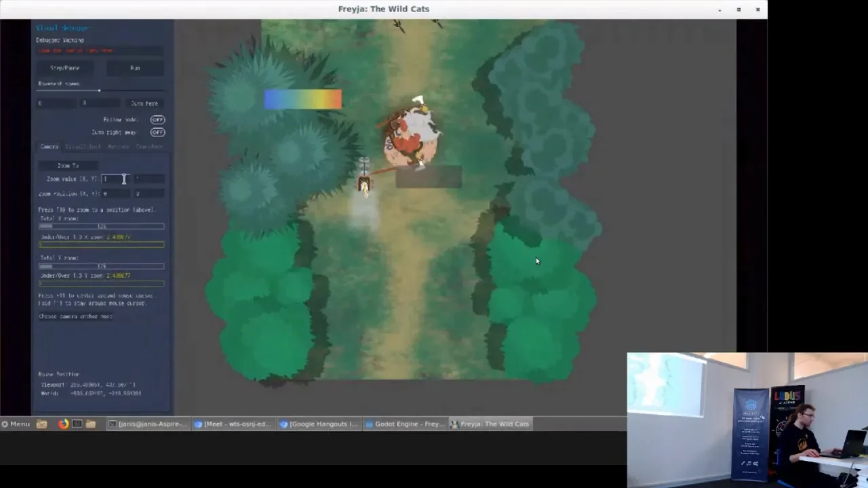Click the Total X zoom progress bar
Viewport: 868px width, 488px height.
tap(101, 226)
